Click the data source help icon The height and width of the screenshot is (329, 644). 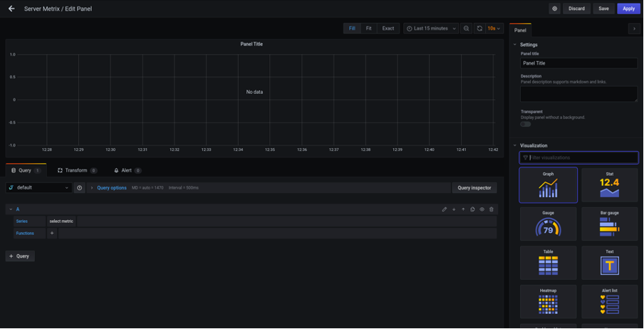click(x=80, y=188)
